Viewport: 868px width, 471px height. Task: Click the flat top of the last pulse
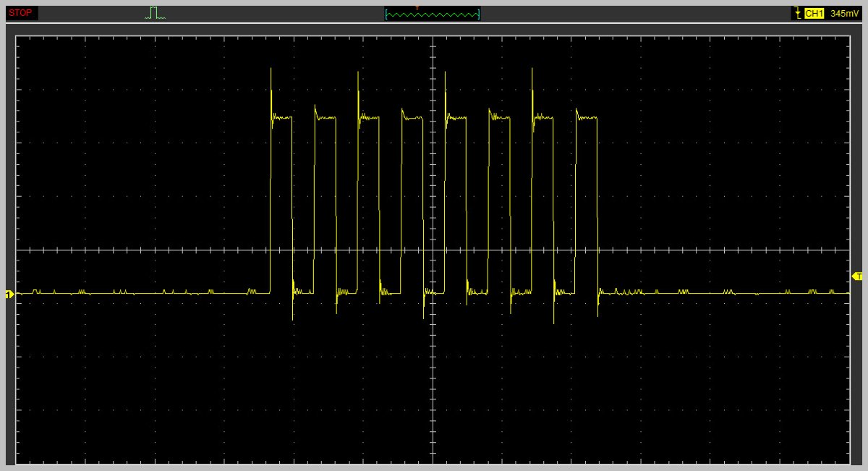tap(588, 117)
